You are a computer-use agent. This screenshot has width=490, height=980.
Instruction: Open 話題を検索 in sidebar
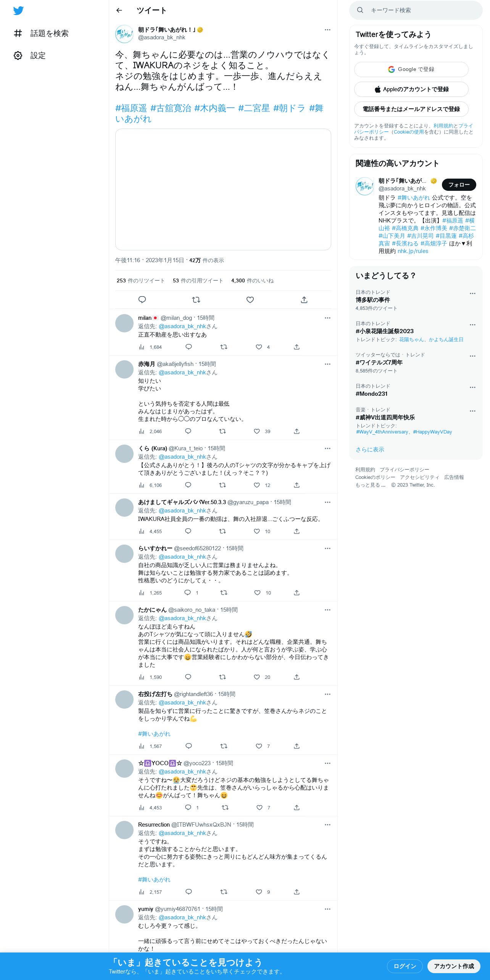(x=41, y=33)
